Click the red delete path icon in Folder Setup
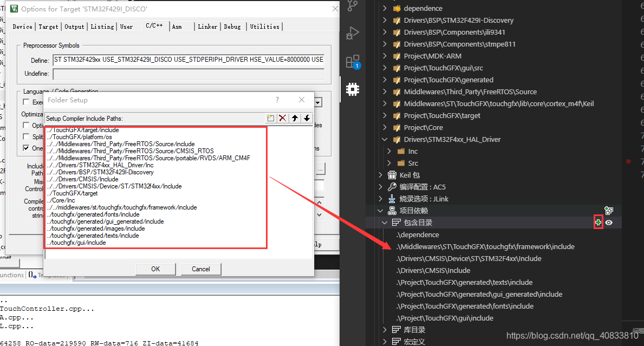644x346 pixels. coord(282,118)
